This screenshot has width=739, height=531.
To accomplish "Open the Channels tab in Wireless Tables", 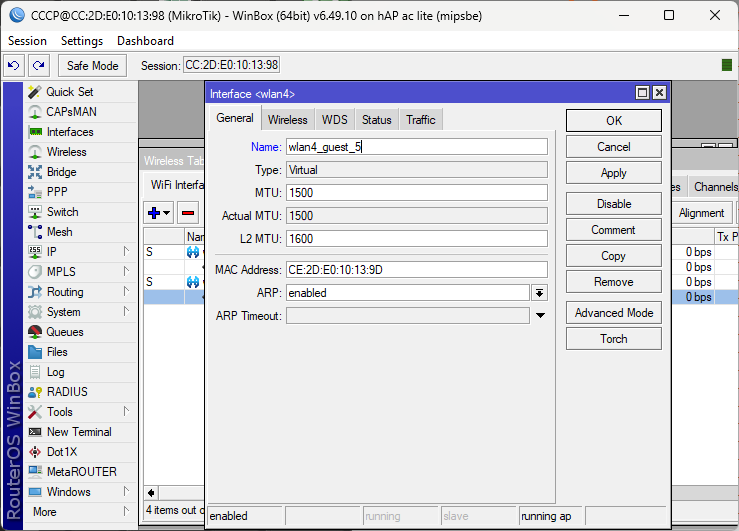I will click(x=714, y=187).
